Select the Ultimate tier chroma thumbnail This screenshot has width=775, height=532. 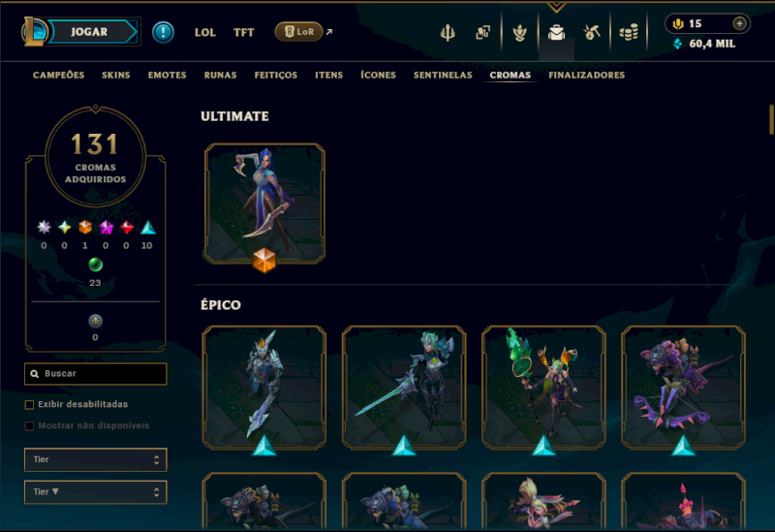(264, 203)
